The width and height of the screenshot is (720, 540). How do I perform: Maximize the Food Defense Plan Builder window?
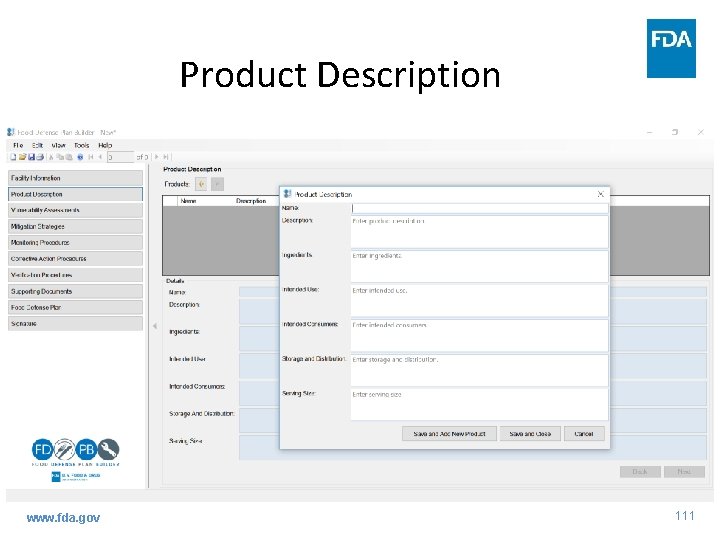click(x=675, y=132)
